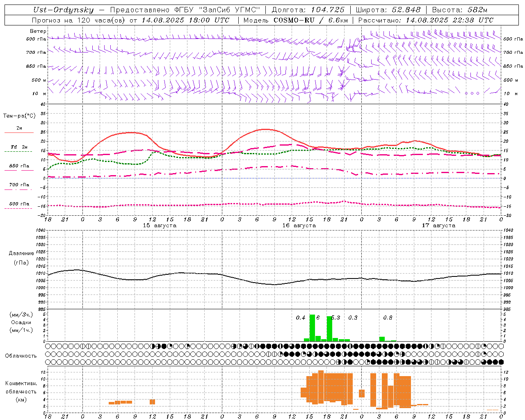The width and height of the screenshot is (525, 420).
Task: Select the elevation text Высота: 582м
Action: click(460, 10)
